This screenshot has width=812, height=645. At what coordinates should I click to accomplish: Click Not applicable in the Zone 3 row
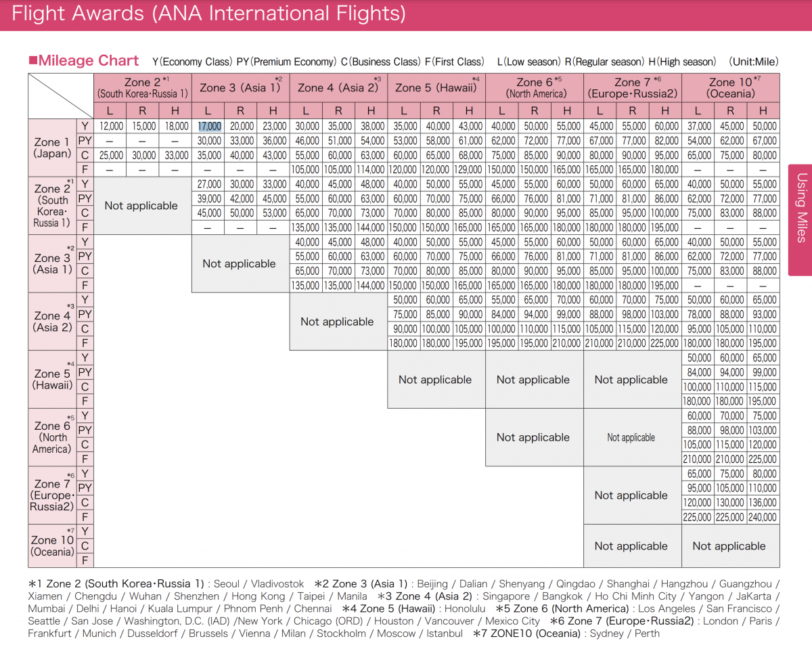pyautogui.click(x=240, y=264)
